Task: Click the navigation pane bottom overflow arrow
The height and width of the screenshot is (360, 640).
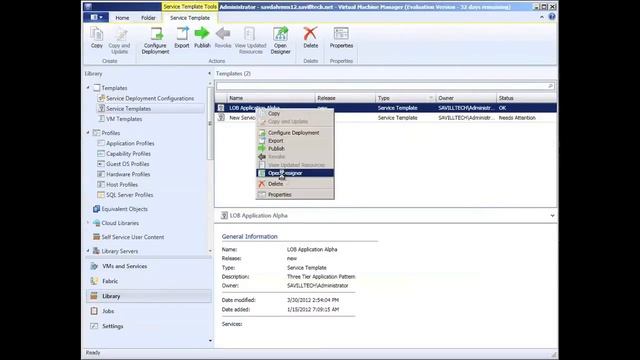Action: (210, 341)
